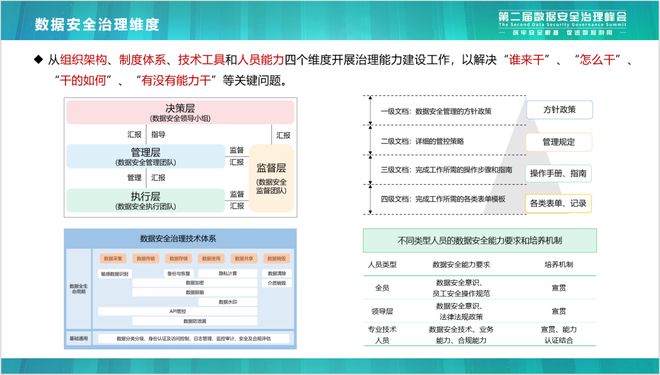Click the 人员类型 column header
Screen dimensions: 660x375
382,265
